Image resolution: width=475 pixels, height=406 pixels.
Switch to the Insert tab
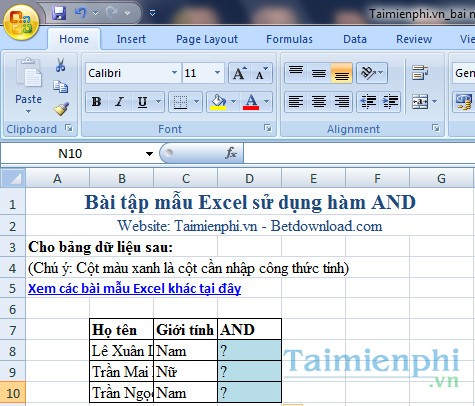point(131,39)
